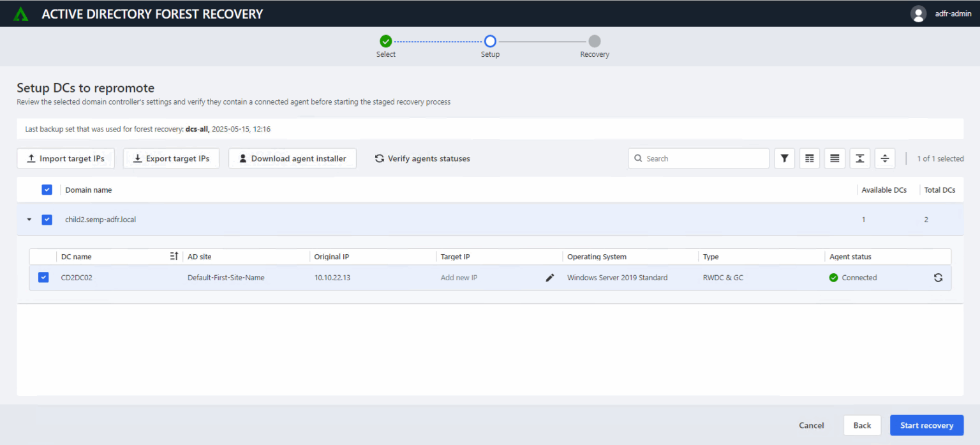Import target IPs
980x445 pixels.
pyautogui.click(x=65, y=158)
